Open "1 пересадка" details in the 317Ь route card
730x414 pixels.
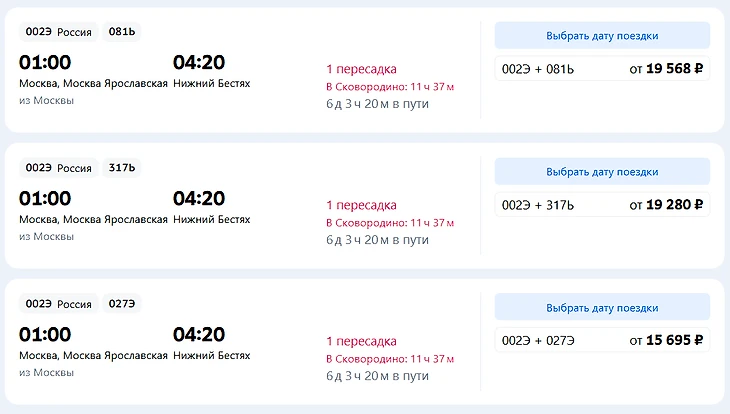point(361,205)
